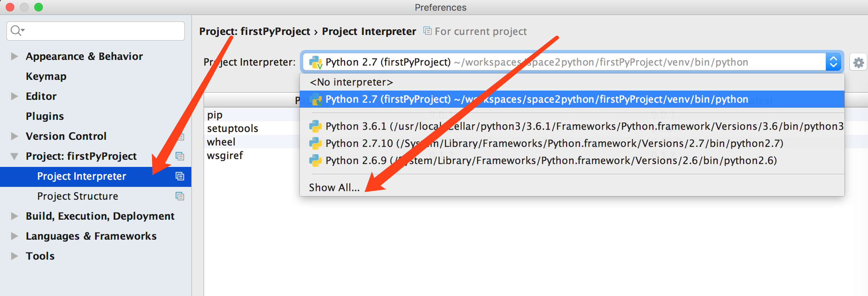Select the Python 3.6.1 interpreter

[572, 126]
